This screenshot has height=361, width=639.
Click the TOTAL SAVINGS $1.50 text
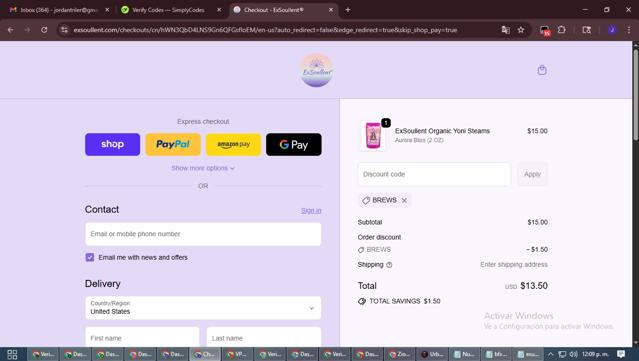(x=405, y=301)
